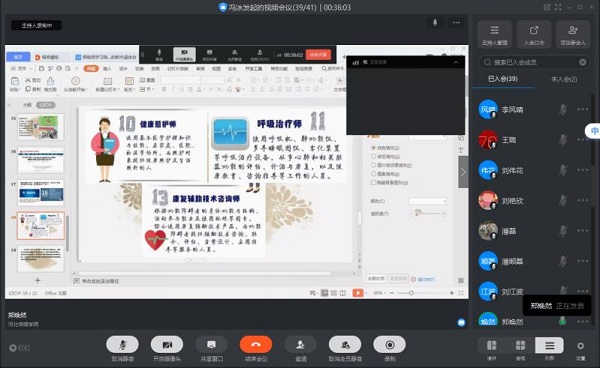Open 入会口令 meeting passcode icon
600x368 pixels.
tap(534, 34)
